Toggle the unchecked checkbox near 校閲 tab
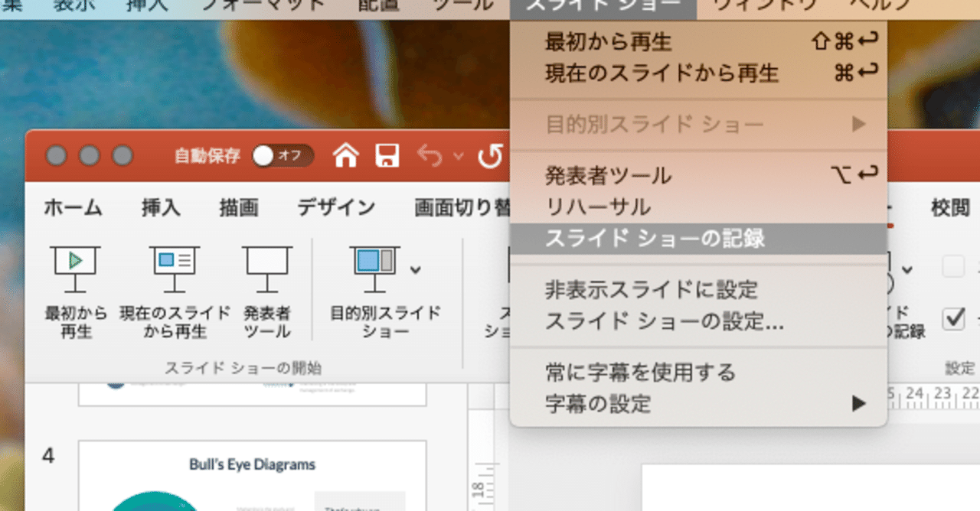The width and height of the screenshot is (980, 511). click(x=953, y=267)
